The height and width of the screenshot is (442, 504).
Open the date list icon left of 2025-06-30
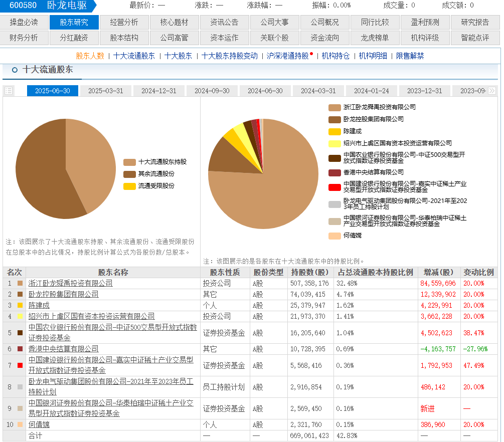(9, 91)
